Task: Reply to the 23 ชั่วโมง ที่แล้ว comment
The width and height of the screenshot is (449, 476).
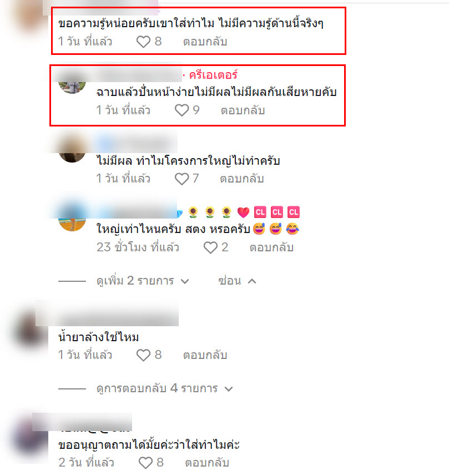Action: coord(271,248)
